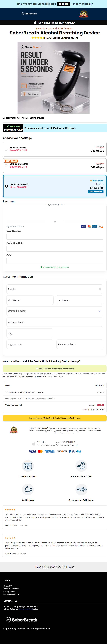Focus the Card Number input field
Screen dimensions: 107x644
pyautogui.click(x=55, y=236)
